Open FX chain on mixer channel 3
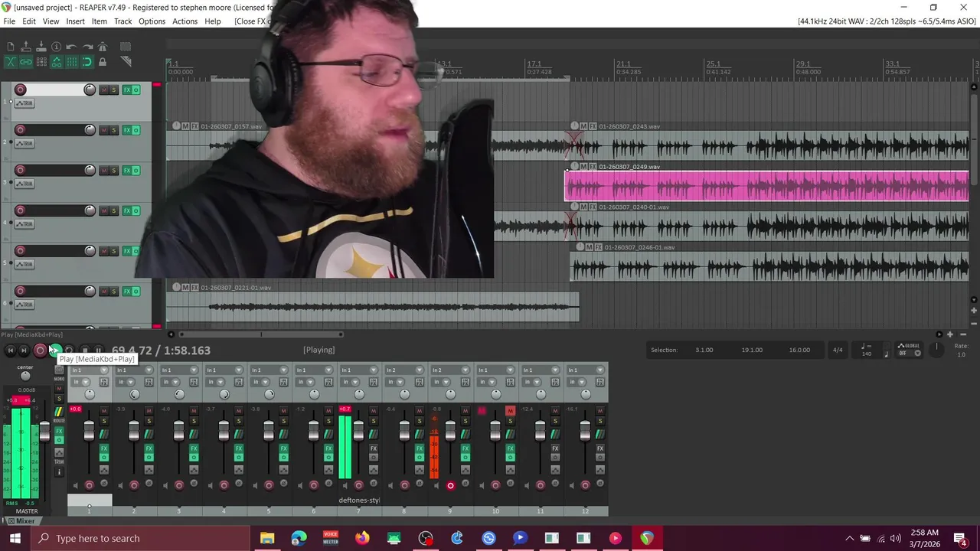 194,447
